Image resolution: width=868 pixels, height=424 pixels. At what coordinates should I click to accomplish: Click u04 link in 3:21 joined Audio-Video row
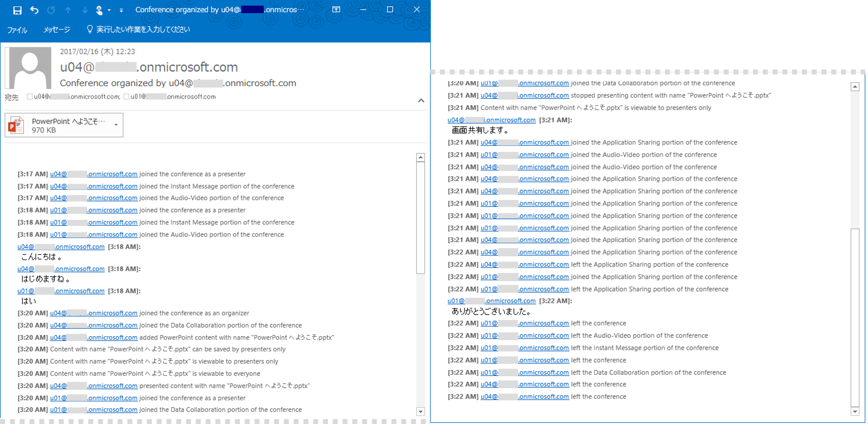tap(525, 167)
